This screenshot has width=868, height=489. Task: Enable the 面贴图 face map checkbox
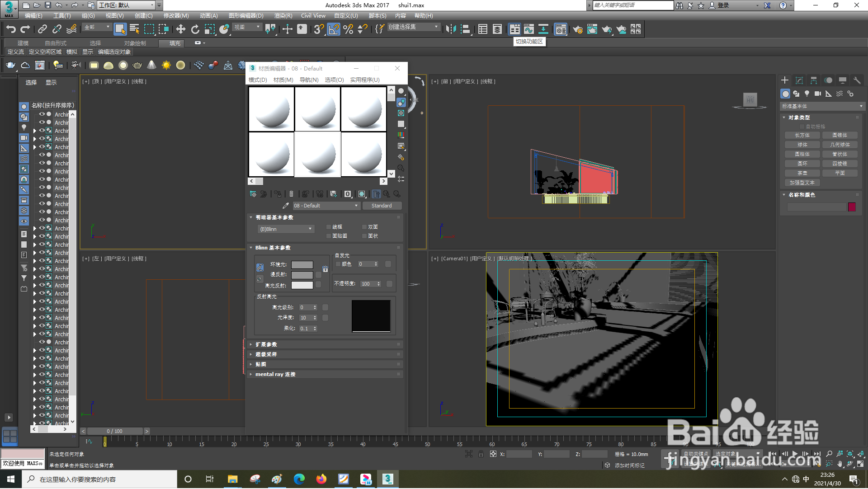click(329, 236)
